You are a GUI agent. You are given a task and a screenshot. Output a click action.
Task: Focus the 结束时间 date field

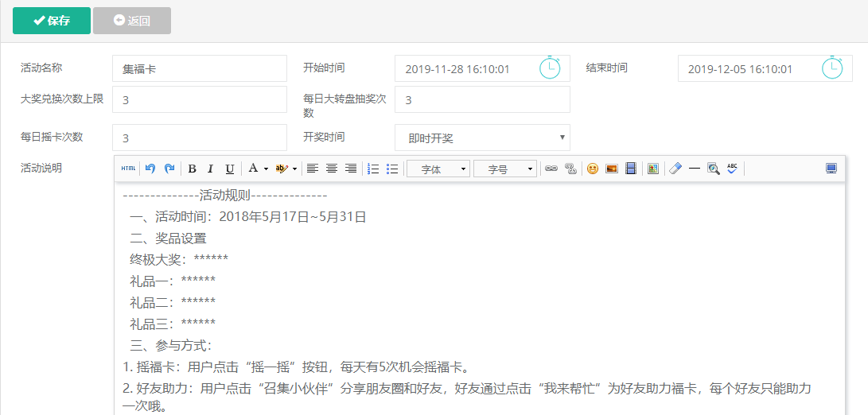click(765, 68)
